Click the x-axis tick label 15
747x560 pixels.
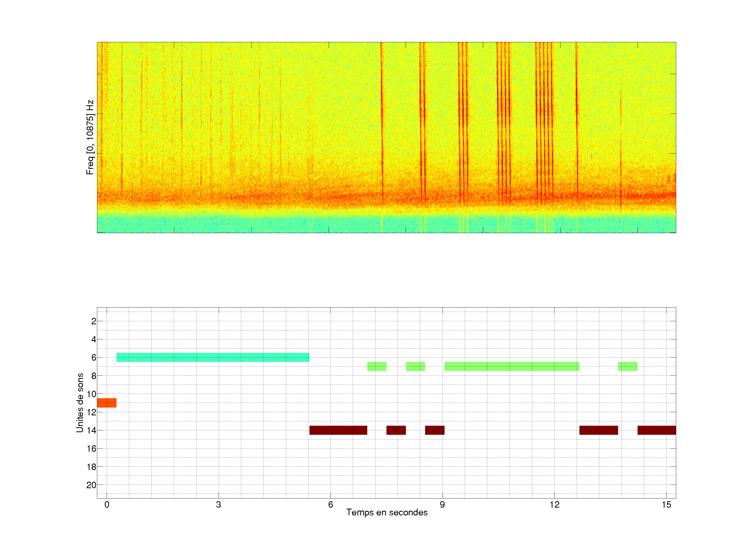(666, 505)
